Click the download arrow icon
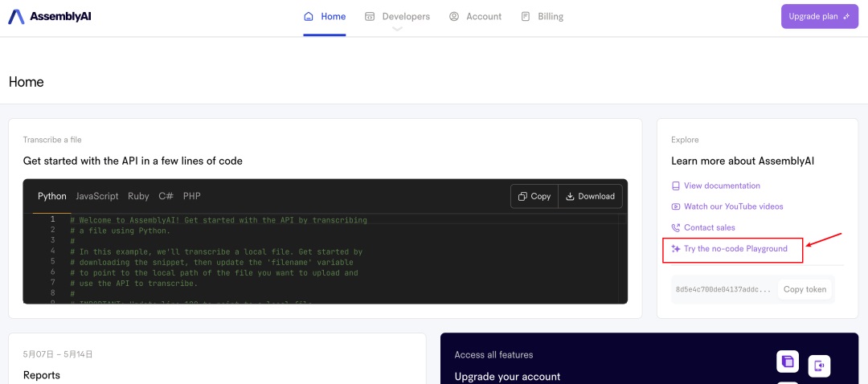The height and width of the screenshot is (384, 868). tap(570, 197)
